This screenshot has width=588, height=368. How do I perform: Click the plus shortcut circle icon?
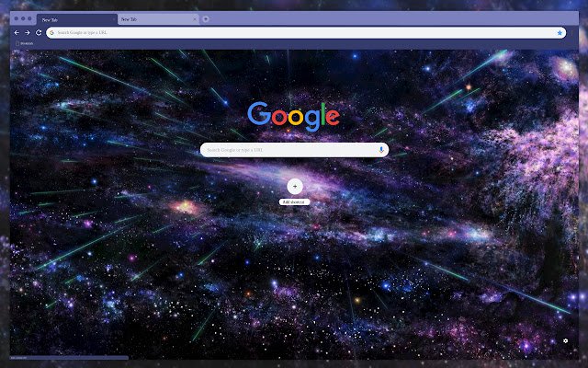pos(295,186)
